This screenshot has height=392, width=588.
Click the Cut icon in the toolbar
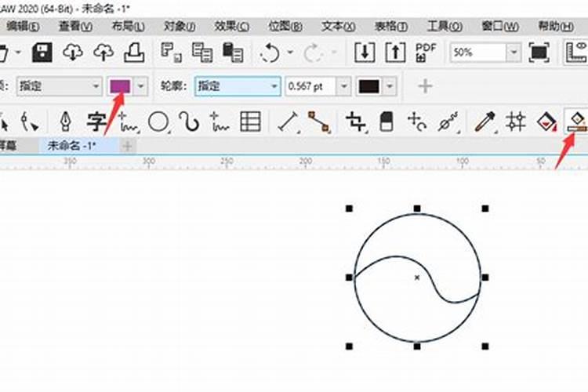coord(171,53)
